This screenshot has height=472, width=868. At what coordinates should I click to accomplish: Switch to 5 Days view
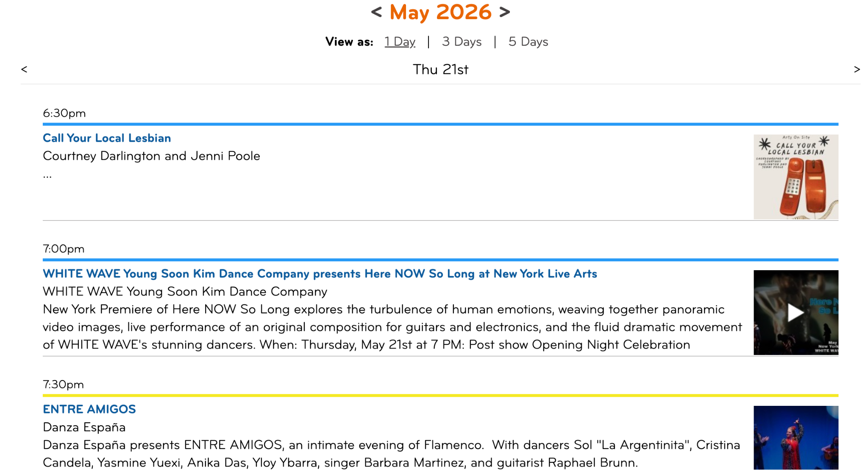[528, 42]
